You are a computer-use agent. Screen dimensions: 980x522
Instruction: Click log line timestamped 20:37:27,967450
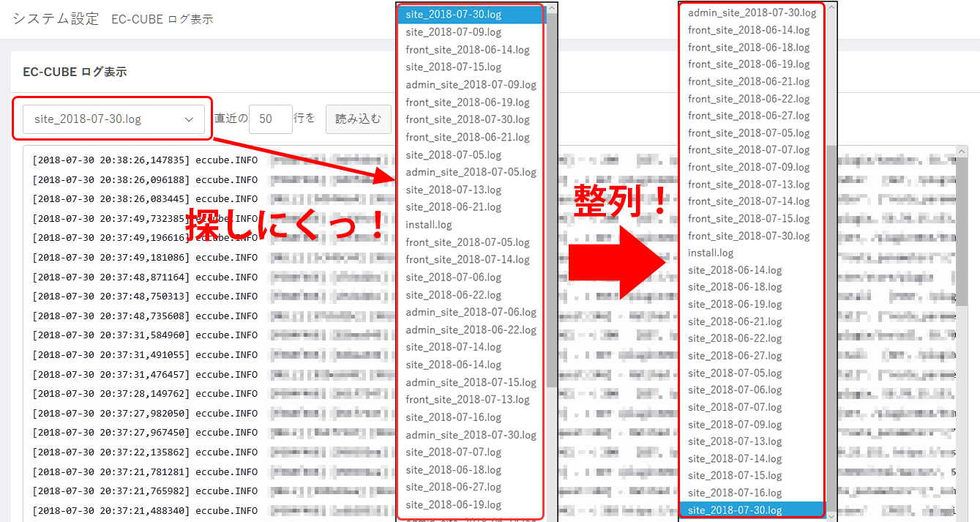[x=145, y=433]
